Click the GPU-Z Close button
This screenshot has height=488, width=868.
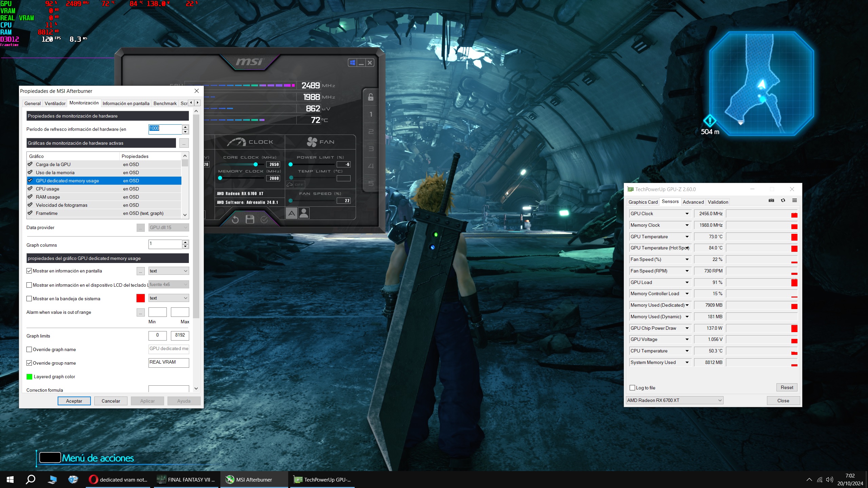click(783, 401)
